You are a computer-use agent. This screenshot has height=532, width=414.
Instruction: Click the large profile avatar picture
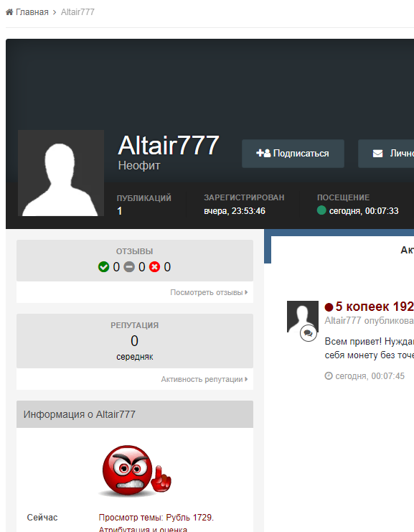[61, 173]
